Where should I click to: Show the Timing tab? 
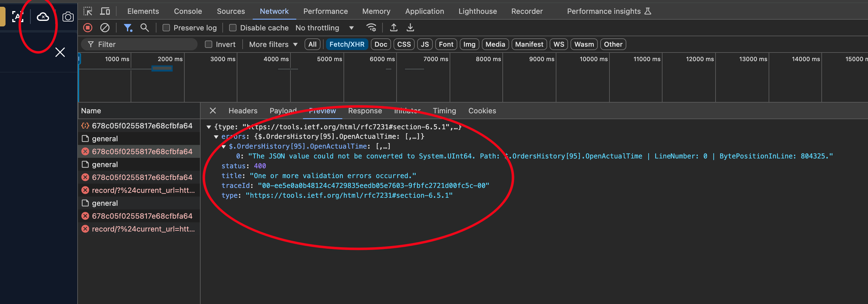click(x=444, y=111)
